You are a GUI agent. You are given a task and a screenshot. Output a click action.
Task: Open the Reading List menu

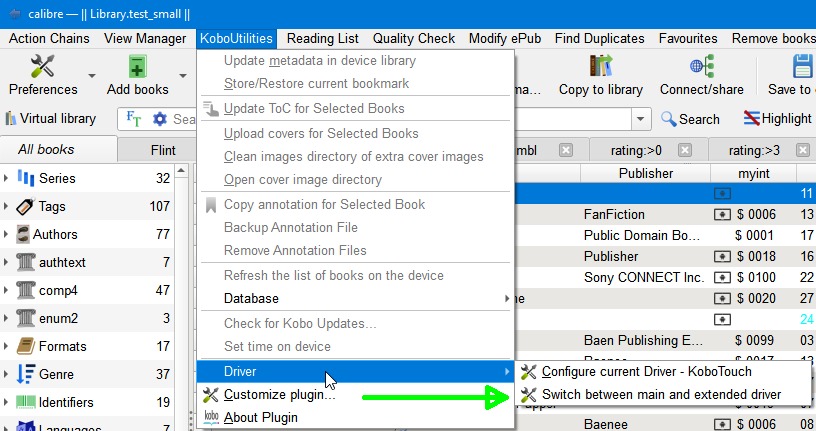click(x=322, y=39)
